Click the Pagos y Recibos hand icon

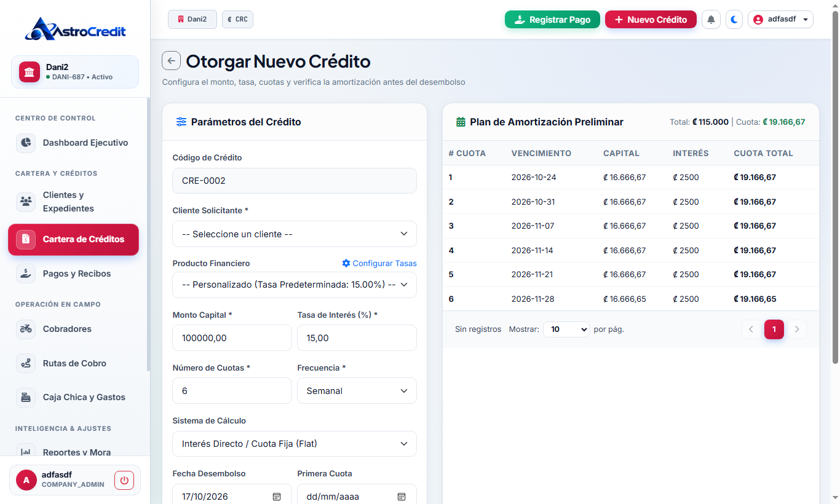(x=26, y=274)
